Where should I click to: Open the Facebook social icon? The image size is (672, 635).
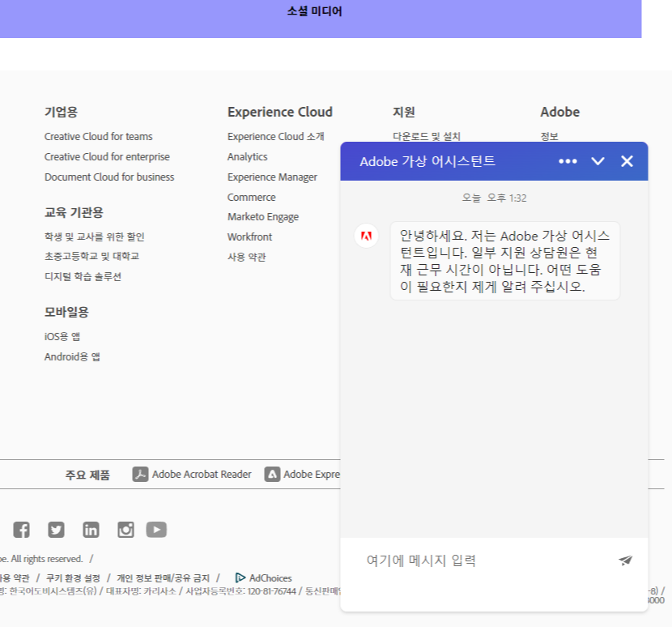[21, 530]
